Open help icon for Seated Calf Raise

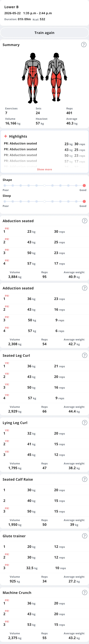[x=85, y=479]
